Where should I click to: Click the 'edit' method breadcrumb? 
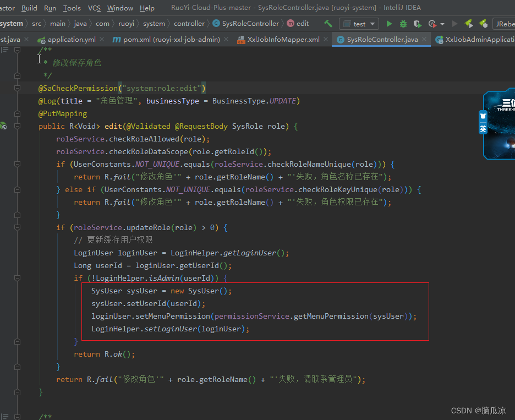pos(298,24)
